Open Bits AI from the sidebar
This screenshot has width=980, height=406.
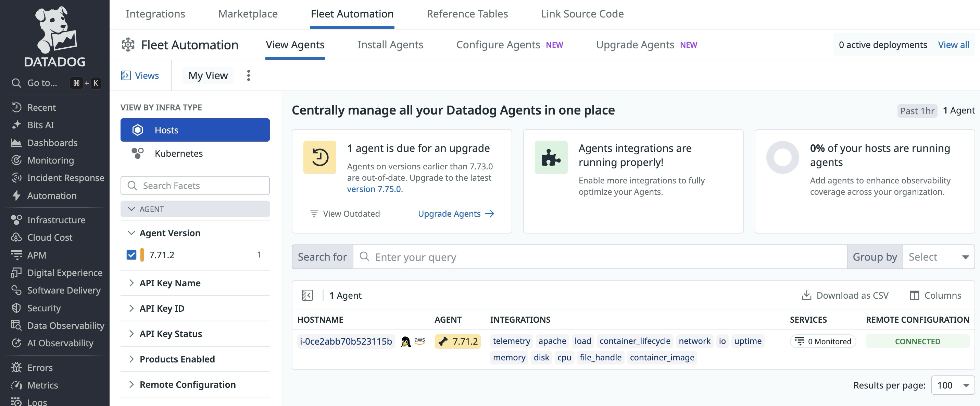click(x=40, y=125)
